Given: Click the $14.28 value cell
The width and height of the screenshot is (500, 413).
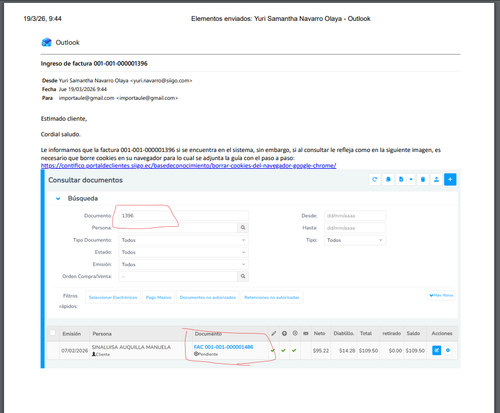Looking at the screenshot, I should [x=347, y=351].
